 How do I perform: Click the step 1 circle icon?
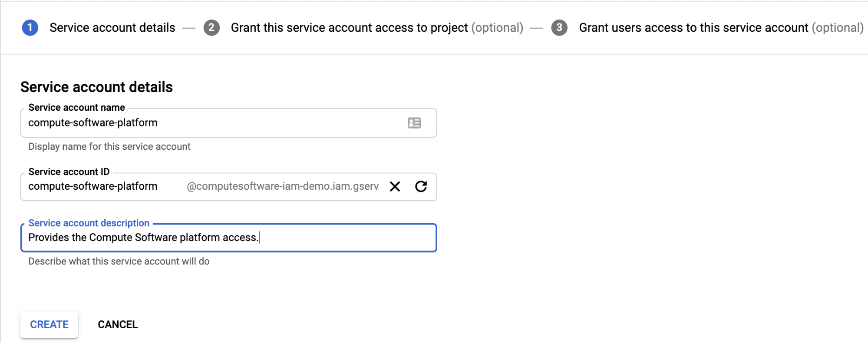[x=30, y=28]
